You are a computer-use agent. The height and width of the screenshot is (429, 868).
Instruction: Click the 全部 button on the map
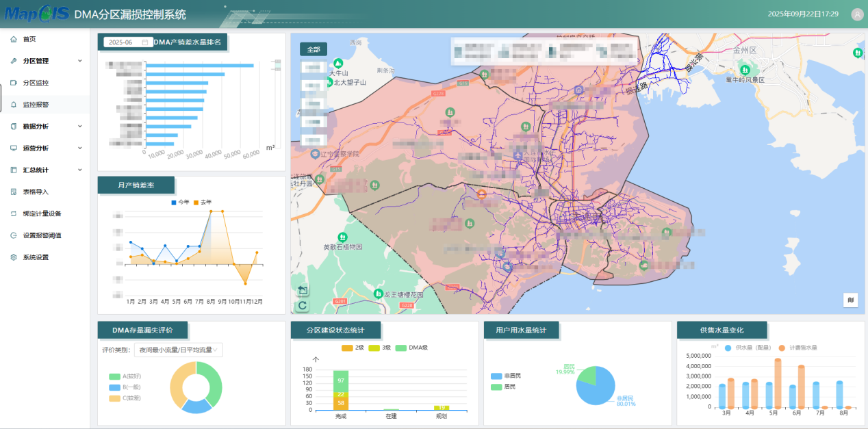click(x=314, y=49)
